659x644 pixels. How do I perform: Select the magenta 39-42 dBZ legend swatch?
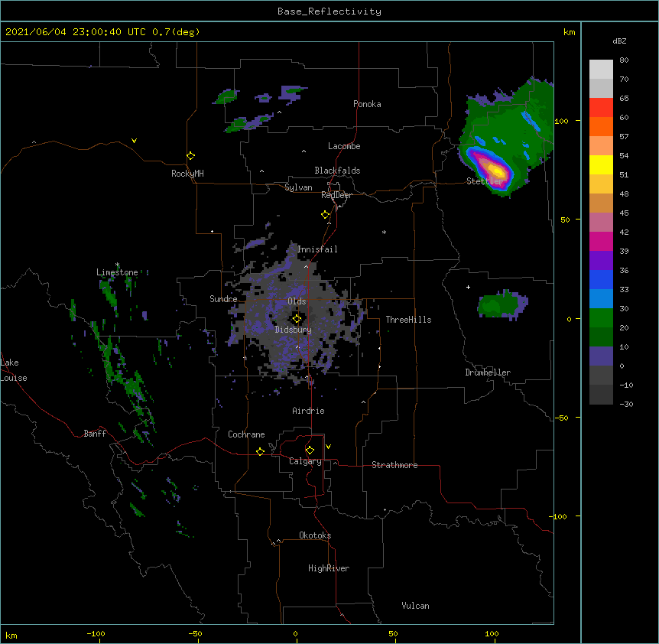click(x=601, y=241)
